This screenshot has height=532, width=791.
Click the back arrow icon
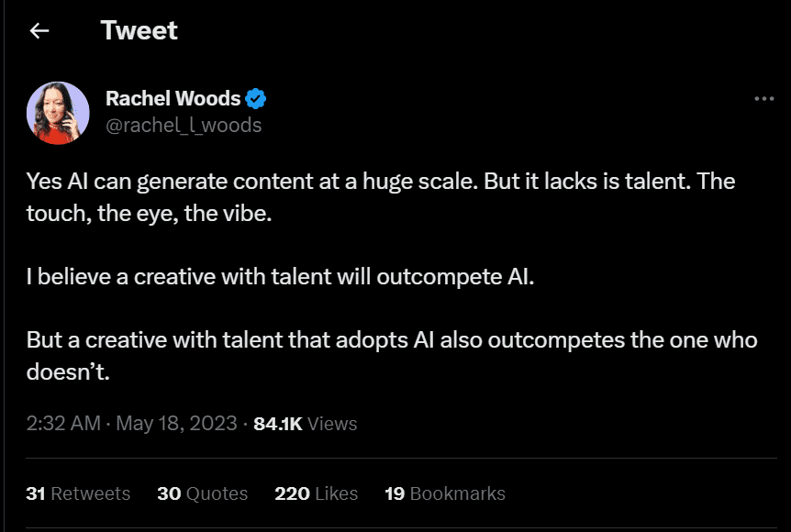click(x=39, y=31)
